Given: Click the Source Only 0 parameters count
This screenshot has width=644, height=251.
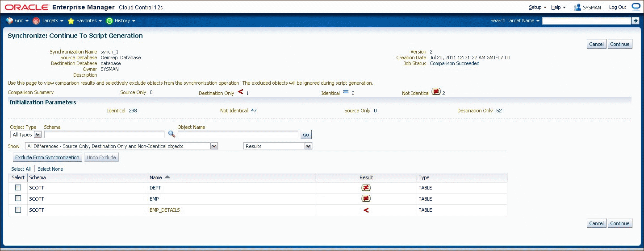Looking at the screenshot, I should 375,111.
